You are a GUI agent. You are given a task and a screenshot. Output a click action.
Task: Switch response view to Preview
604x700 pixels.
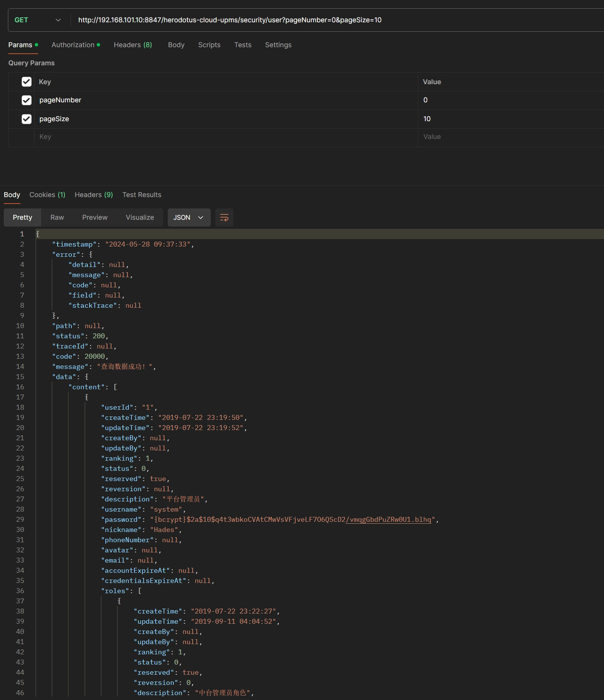pos(95,217)
